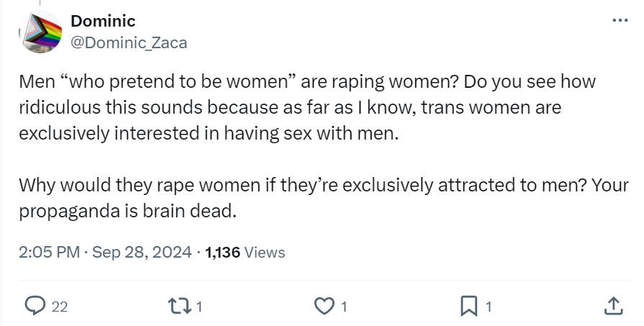Click the @Dominic_Zaca handle

pos(128,42)
